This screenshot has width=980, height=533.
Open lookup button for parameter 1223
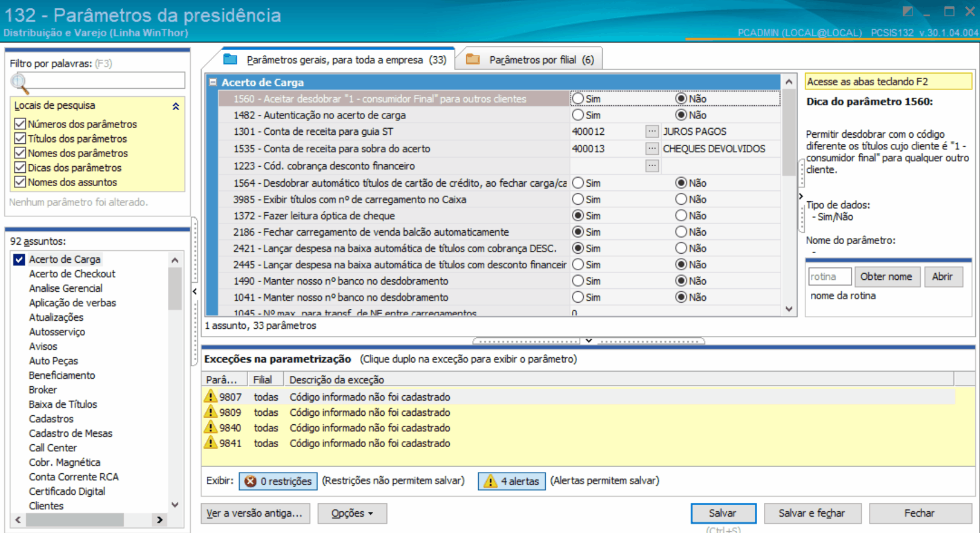[652, 166]
